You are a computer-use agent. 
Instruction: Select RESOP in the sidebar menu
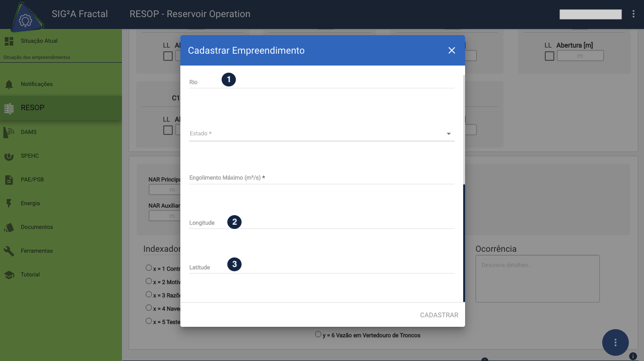[32, 108]
